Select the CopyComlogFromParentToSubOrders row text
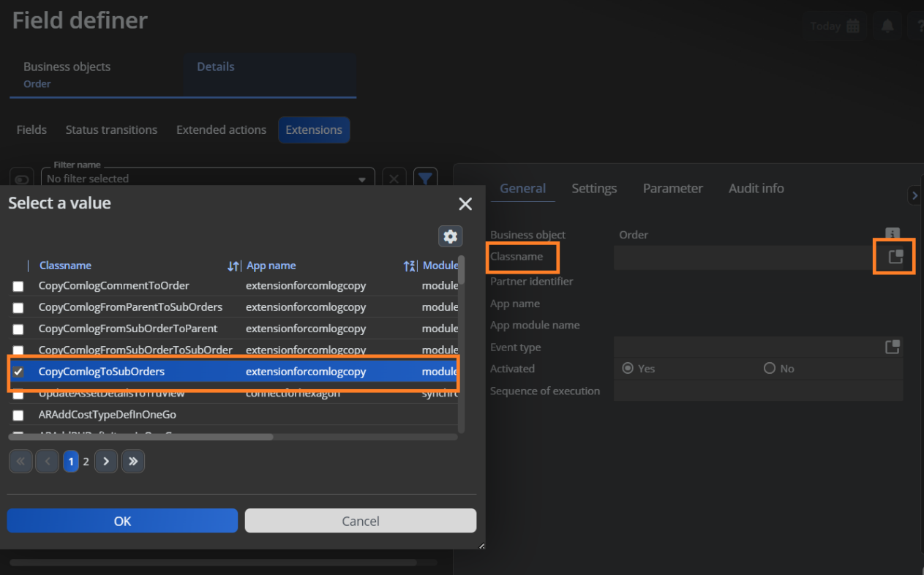This screenshot has height=575, width=924. [130, 307]
